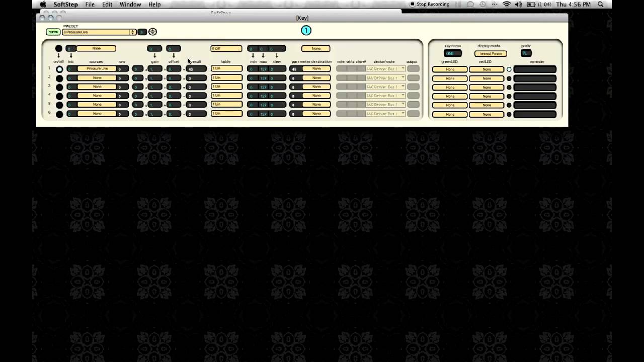Click the top gain value box above gain label
644x362 pixels.
pos(154,49)
